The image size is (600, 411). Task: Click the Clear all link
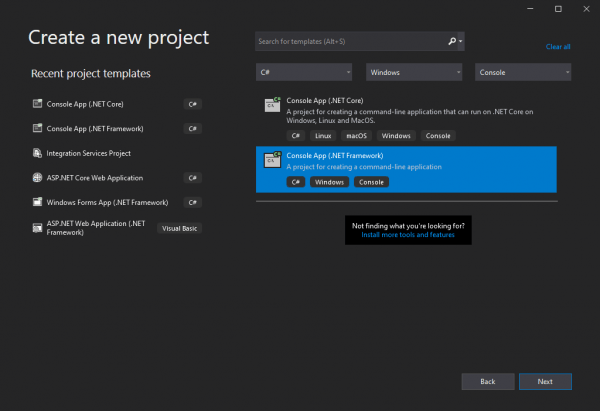coord(558,47)
